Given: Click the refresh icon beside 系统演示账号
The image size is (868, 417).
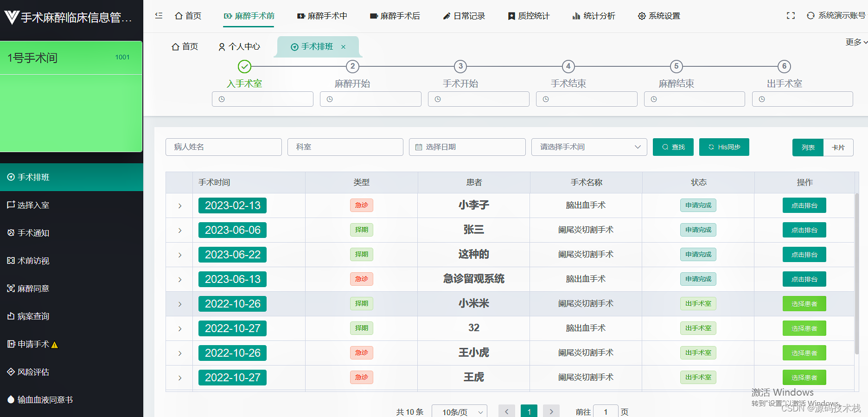Looking at the screenshot, I should coord(811,15).
